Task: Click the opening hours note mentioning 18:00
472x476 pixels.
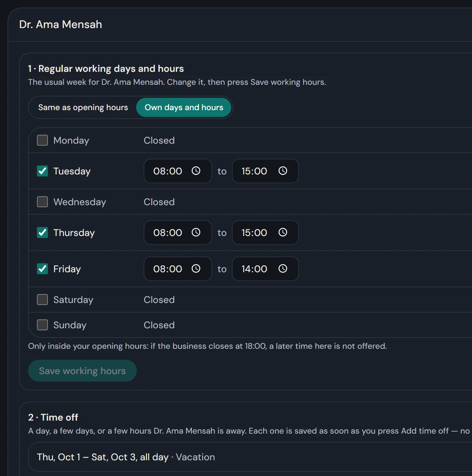Action: (x=207, y=346)
